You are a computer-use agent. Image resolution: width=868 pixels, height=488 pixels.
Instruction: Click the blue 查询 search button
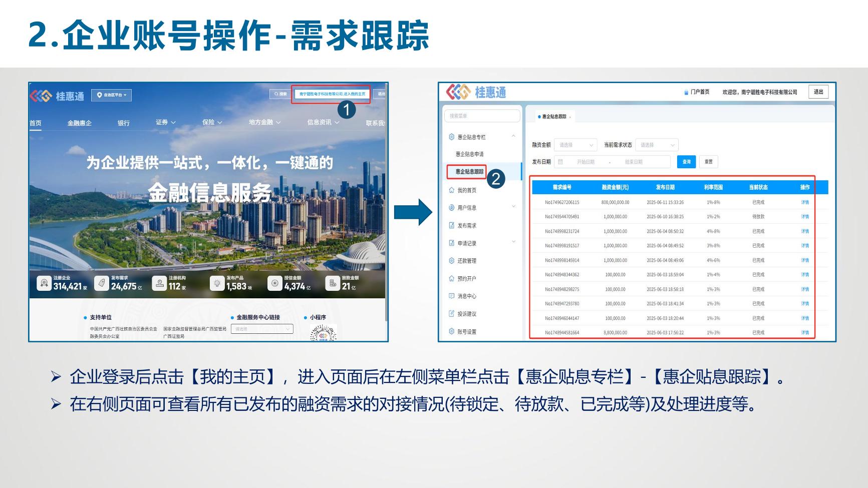click(686, 162)
